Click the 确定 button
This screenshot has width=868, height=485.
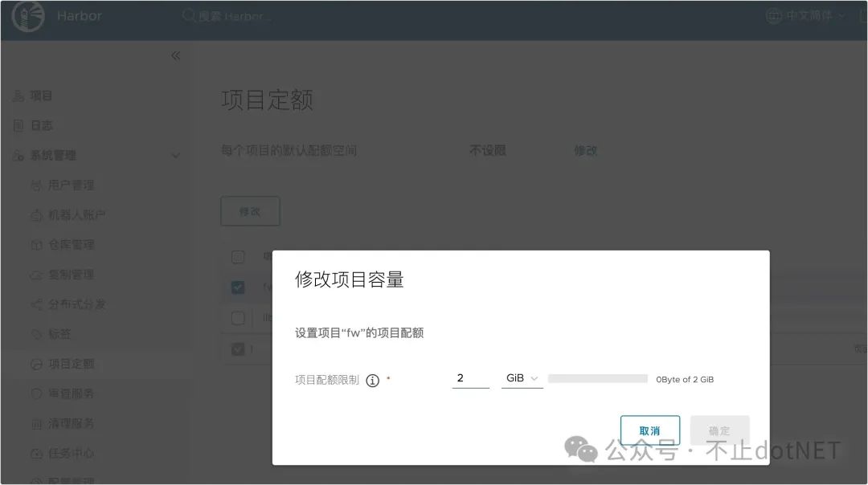tap(719, 430)
